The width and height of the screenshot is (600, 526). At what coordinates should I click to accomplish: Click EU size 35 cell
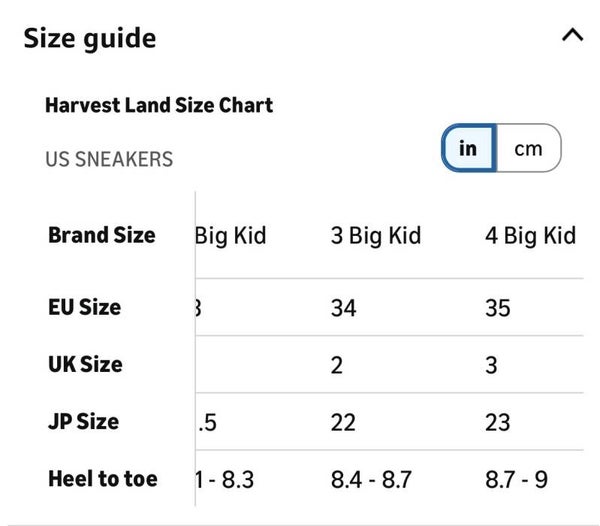click(498, 307)
